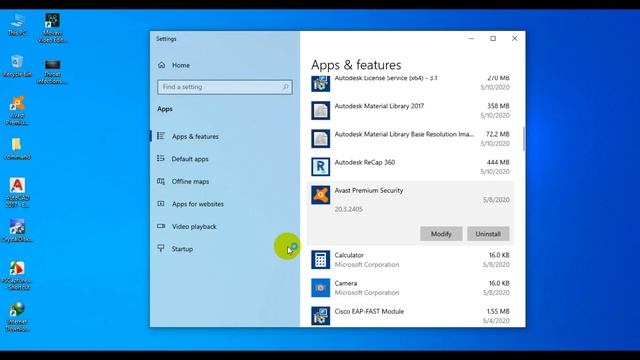Click the Autodesk License Service app icon
Image resolution: width=640 pixels, height=360 pixels.
pos(320,83)
